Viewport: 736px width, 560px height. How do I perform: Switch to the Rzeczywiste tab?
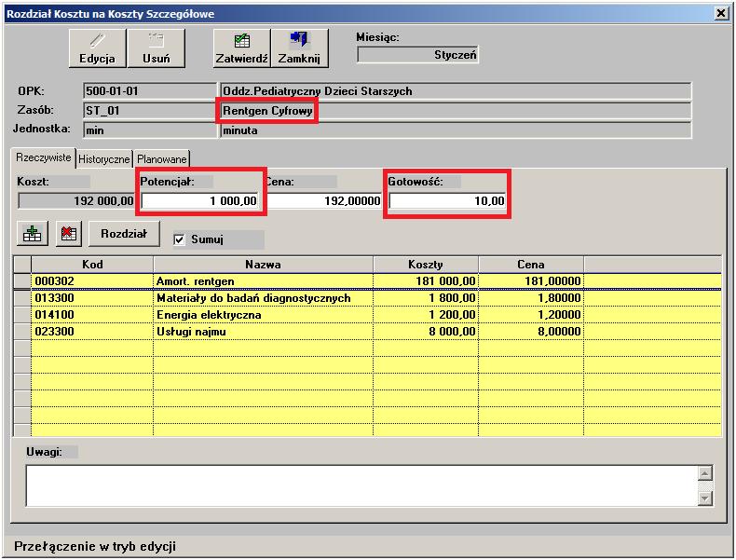(43, 157)
